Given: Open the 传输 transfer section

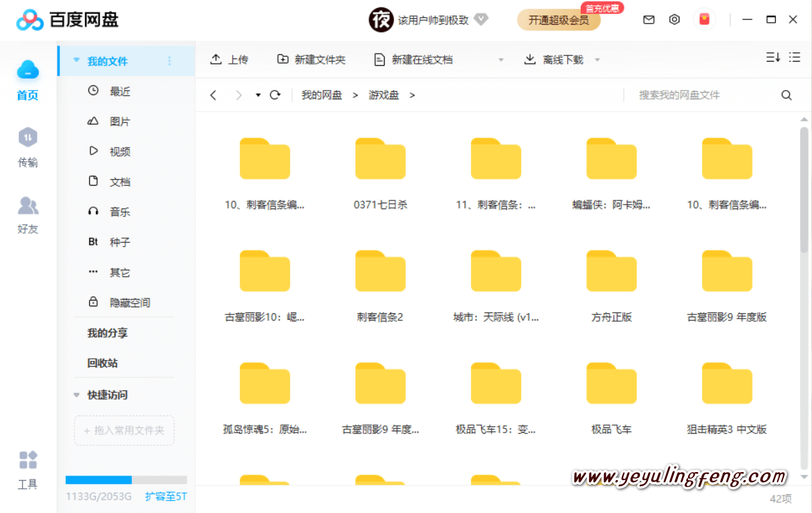Looking at the screenshot, I should [27, 147].
